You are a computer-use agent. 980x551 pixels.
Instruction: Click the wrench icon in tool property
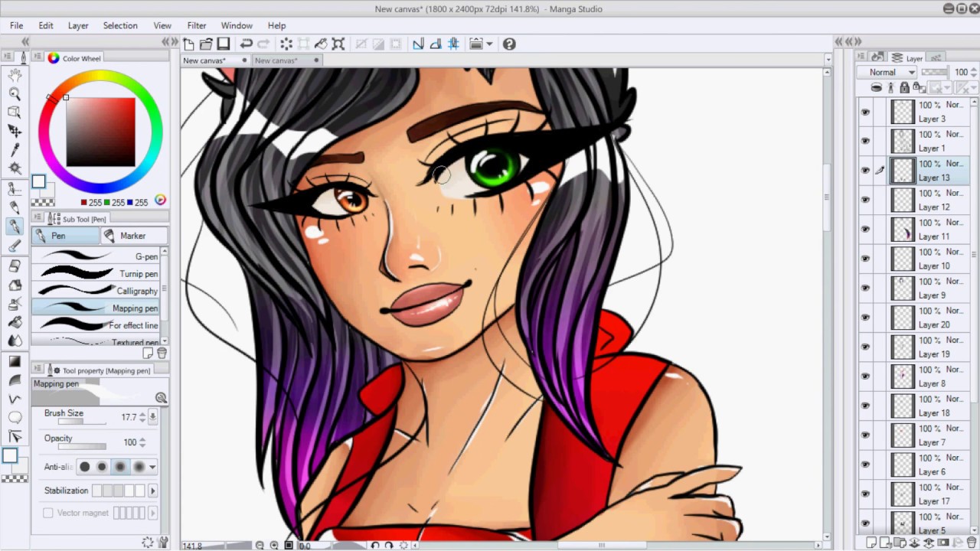click(162, 543)
